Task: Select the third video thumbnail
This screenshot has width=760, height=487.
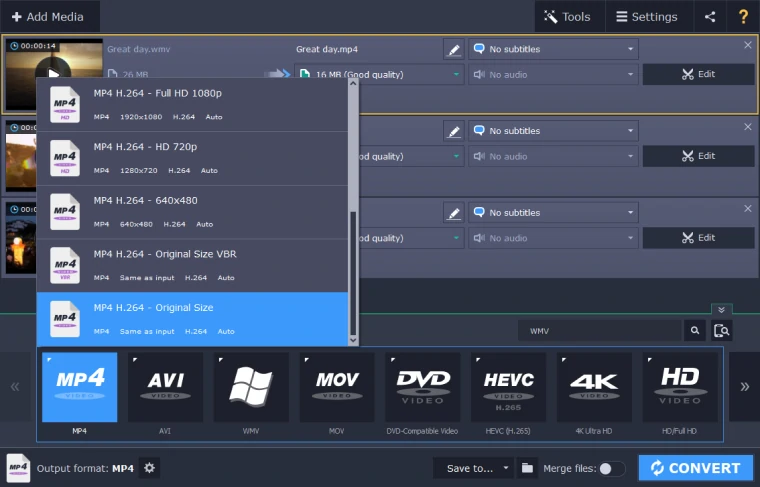Action: [x=21, y=237]
